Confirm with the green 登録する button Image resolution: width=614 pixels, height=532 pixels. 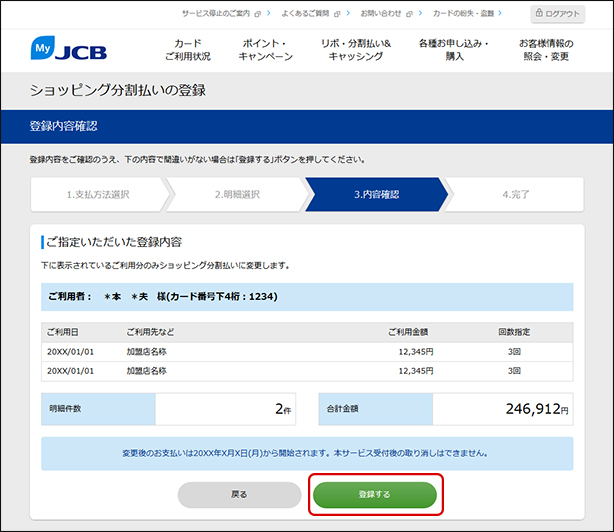click(x=375, y=495)
